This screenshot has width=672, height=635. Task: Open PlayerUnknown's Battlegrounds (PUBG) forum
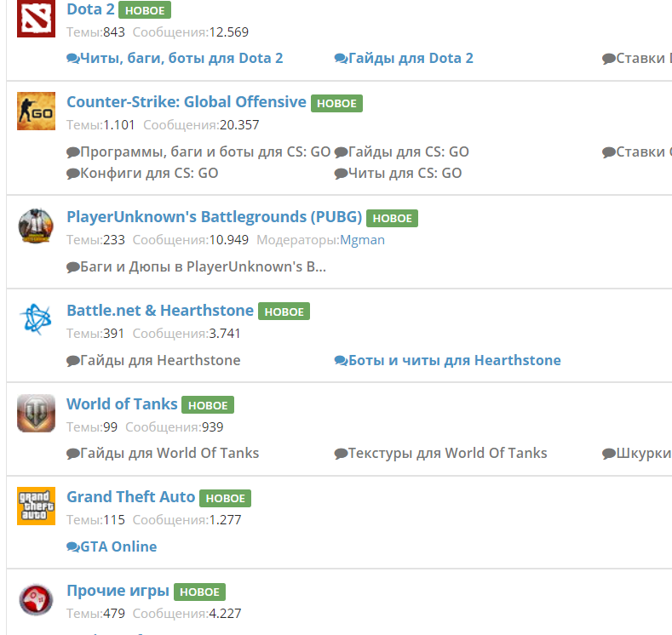(x=215, y=217)
